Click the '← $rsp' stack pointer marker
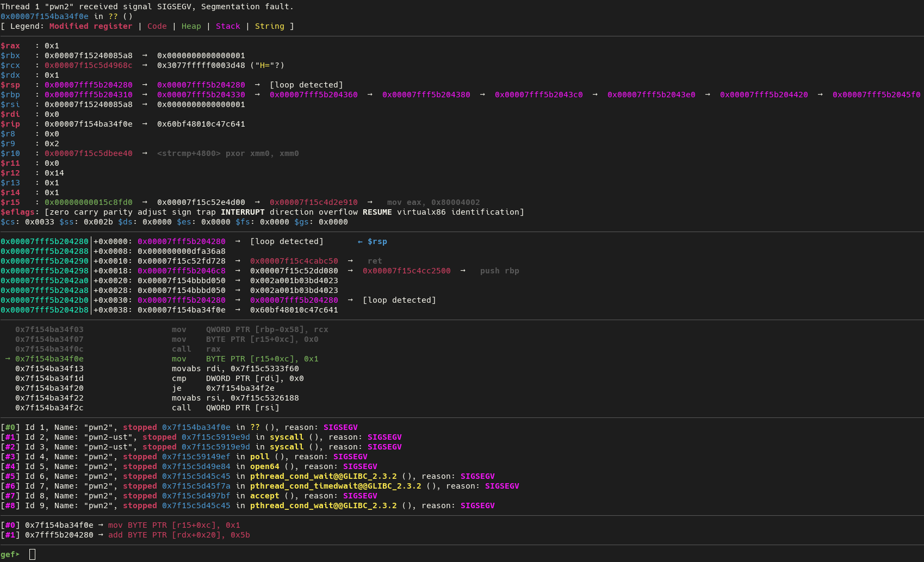Image resolution: width=924 pixels, height=562 pixels. [373, 241]
